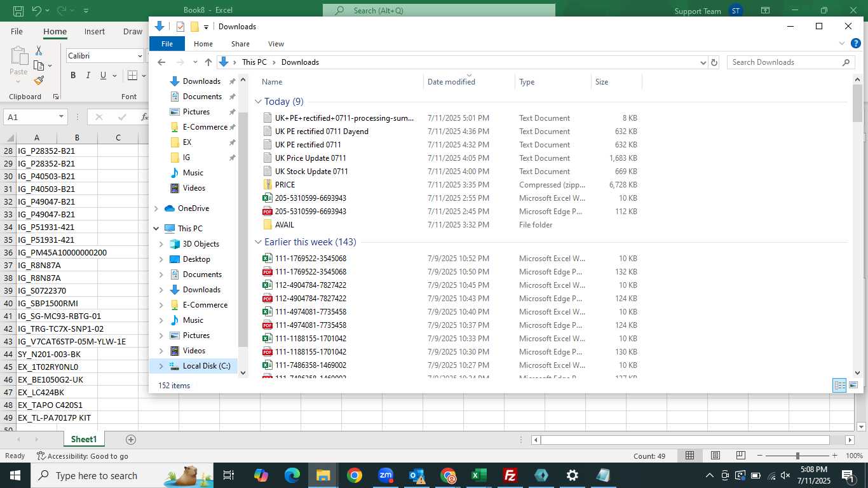The height and width of the screenshot is (488, 868).
Task: Open the Calibri font name dropdown
Action: [140, 56]
